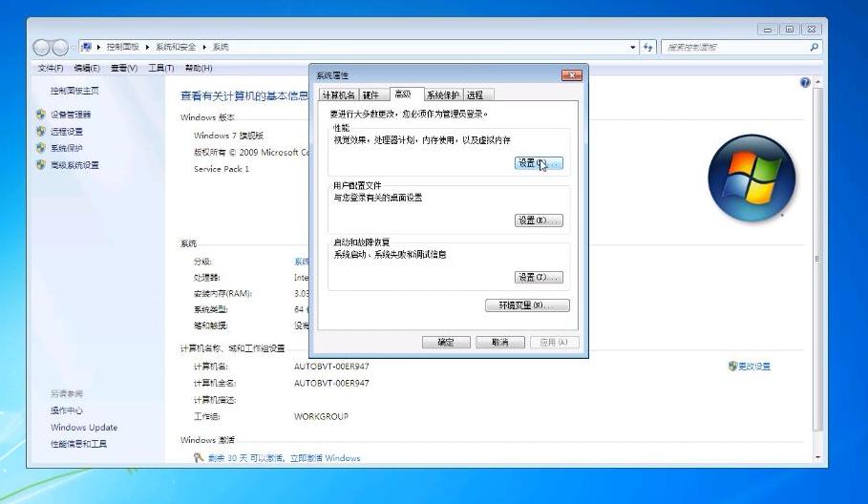This screenshot has width=868, height=504.
Task: Click computer name AUTOBVT-00ER947 beside 计算机名
Action: coord(331,367)
